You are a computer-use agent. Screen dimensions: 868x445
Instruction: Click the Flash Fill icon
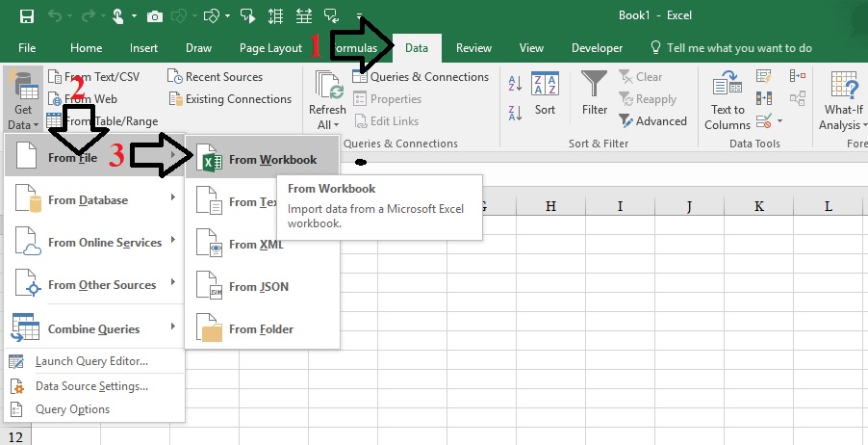click(764, 76)
